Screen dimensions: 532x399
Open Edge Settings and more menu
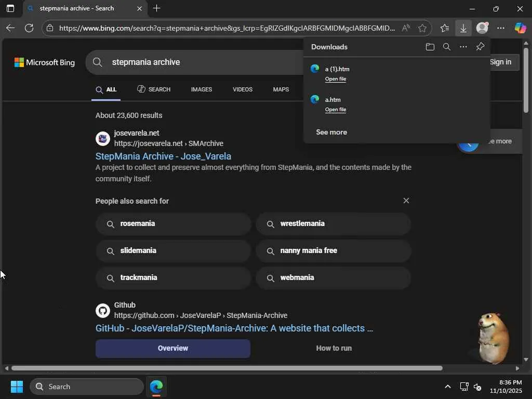point(501,28)
